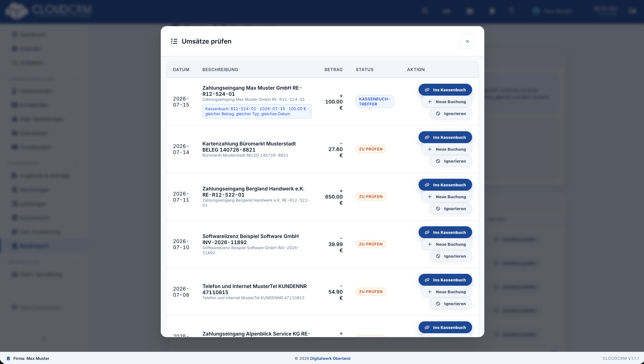644x364 pixels.
Task: Click Neue Buchung for Max Muster GmbH payment
Action: [446, 102]
